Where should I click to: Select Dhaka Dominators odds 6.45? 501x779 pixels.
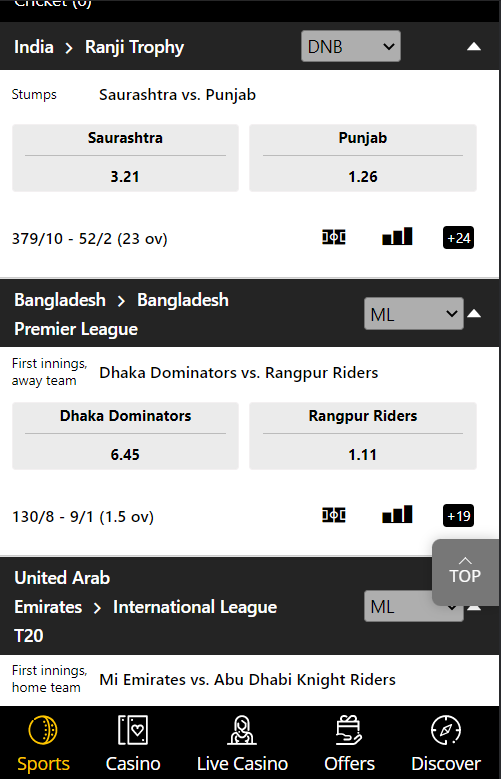coord(125,436)
